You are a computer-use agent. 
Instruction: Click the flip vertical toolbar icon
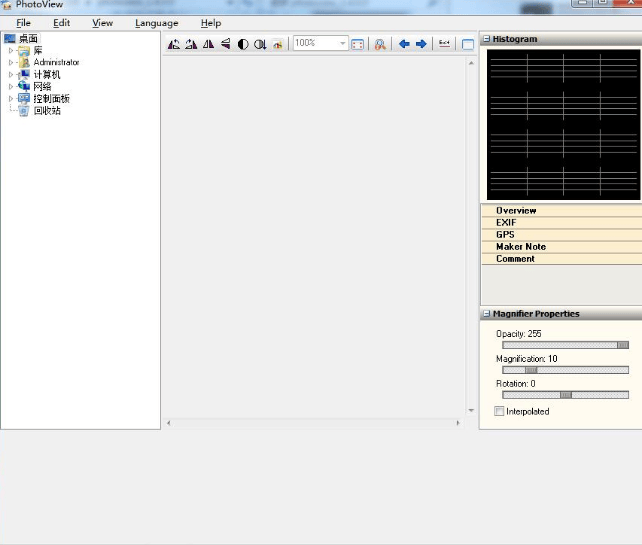coord(225,44)
